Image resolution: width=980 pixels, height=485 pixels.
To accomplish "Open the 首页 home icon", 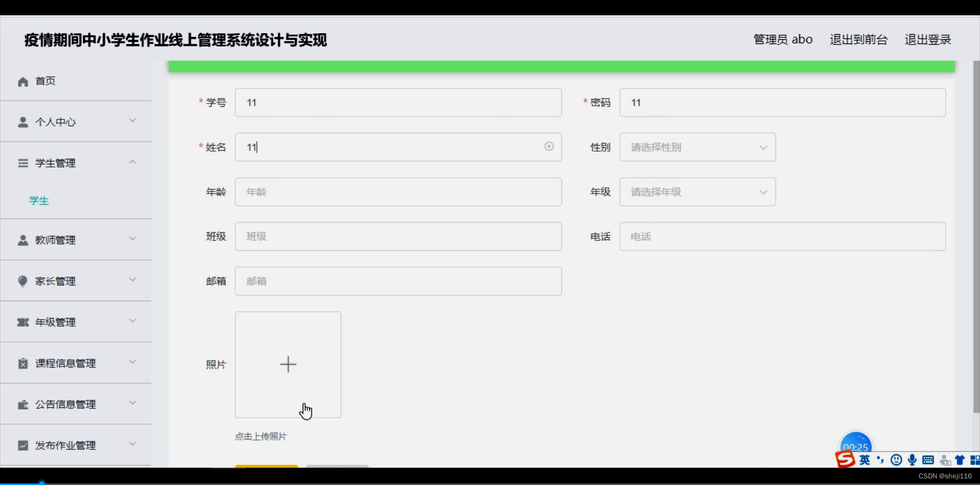I will pyautogui.click(x=22, y=81).
